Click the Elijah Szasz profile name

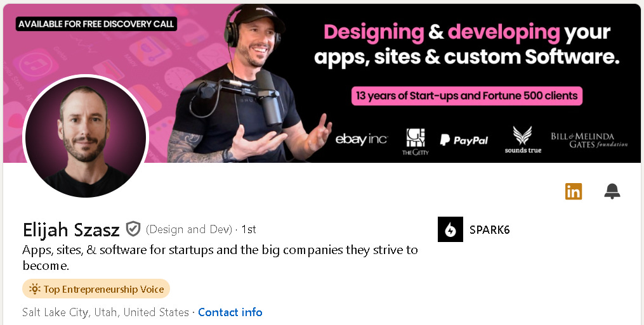[x=71, y=230]
